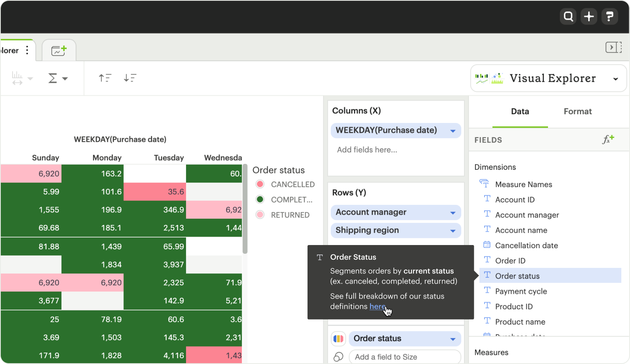Add a new visualization tab
Image resolution: width=630 pixels, height=364 pixels.
[59, 50]
